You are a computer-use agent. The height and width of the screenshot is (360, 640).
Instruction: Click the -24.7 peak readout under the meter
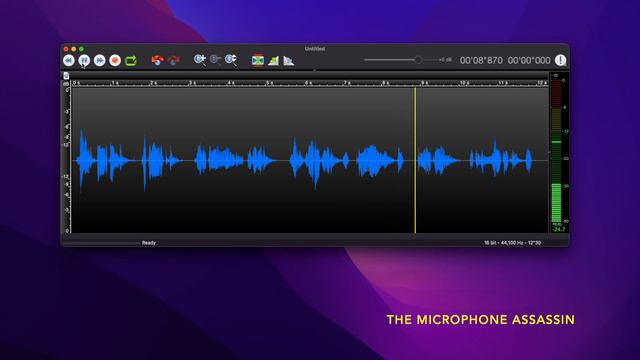pyautogui.click(x=558, y=229)
